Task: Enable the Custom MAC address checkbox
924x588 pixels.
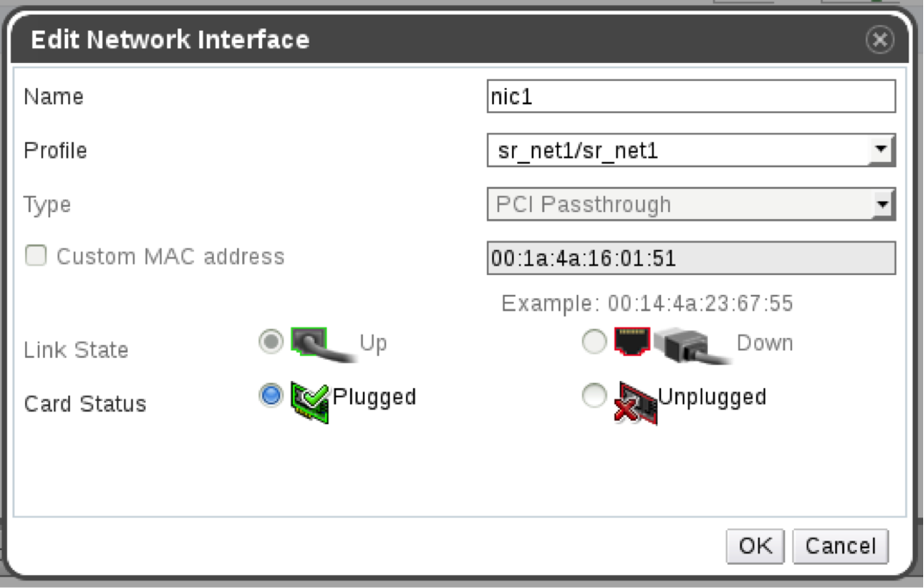Action: (x=35, y=256)
